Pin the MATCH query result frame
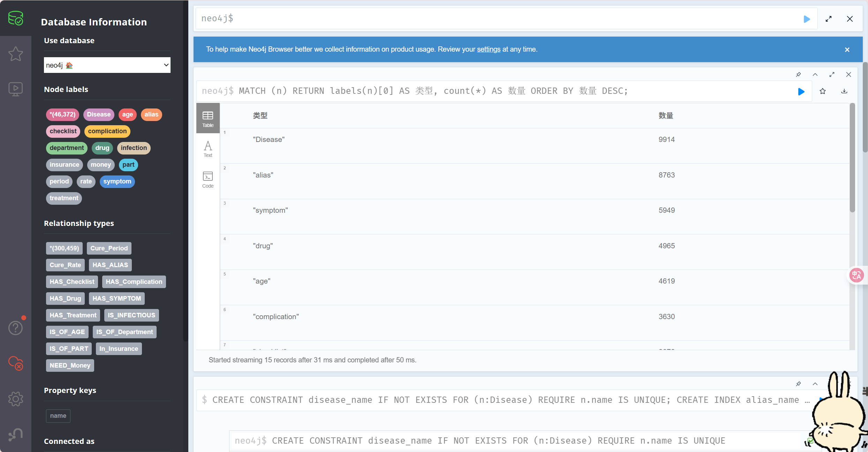Screen dimensions: 868x452 click(x=798, y=75)
